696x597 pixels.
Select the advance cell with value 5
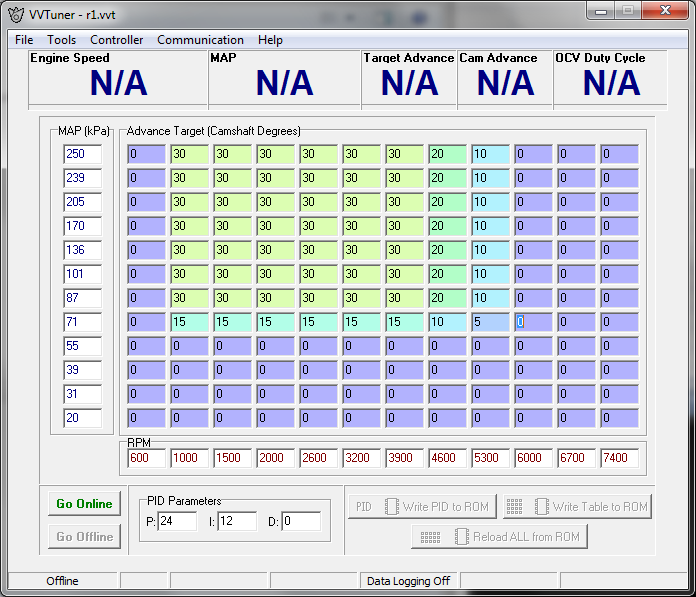coord(490,322)
